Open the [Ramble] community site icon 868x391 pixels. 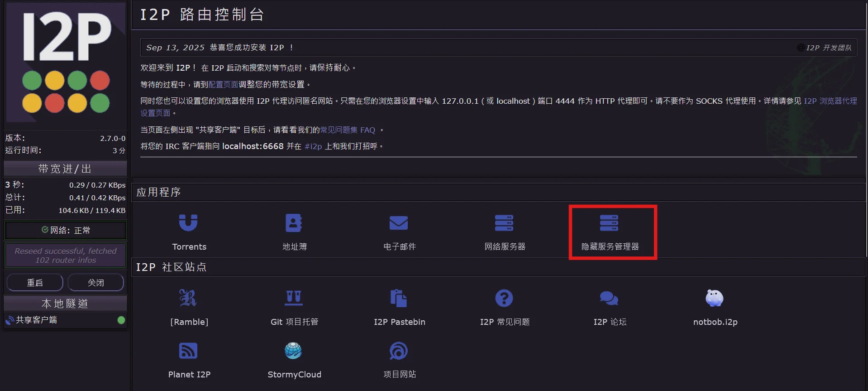click(189, 299)
